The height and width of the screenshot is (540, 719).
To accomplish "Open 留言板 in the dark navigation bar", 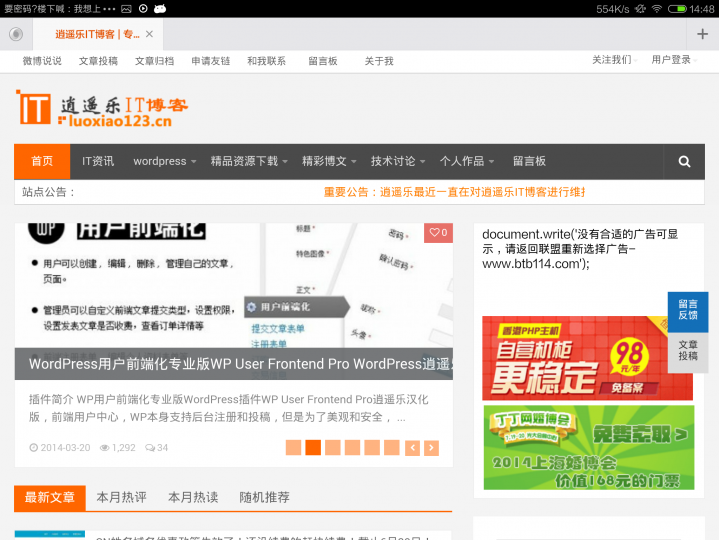I will click(529, 161).
